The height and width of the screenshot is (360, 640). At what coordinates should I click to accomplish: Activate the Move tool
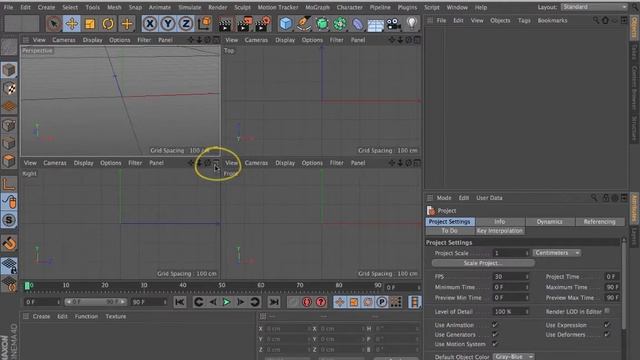[72, 24]
